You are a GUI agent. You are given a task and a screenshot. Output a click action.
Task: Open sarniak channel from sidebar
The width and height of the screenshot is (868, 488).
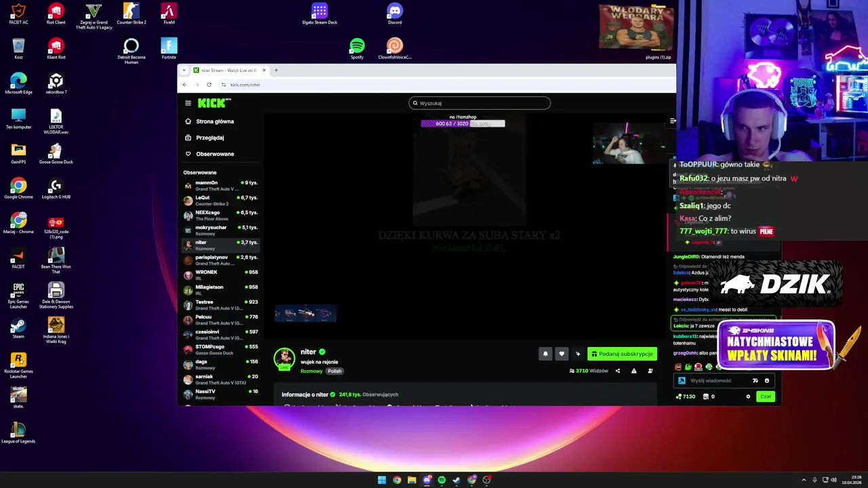pos(221,380)
